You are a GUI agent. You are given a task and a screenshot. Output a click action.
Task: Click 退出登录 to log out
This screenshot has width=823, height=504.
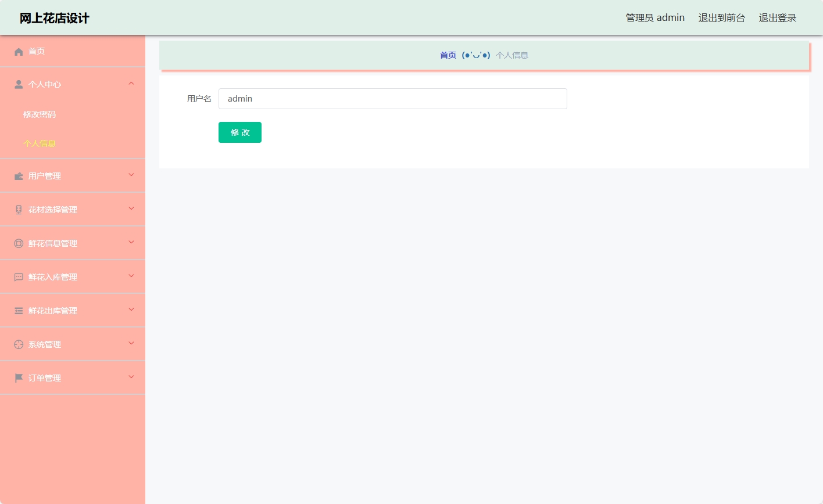coord(777,17)
